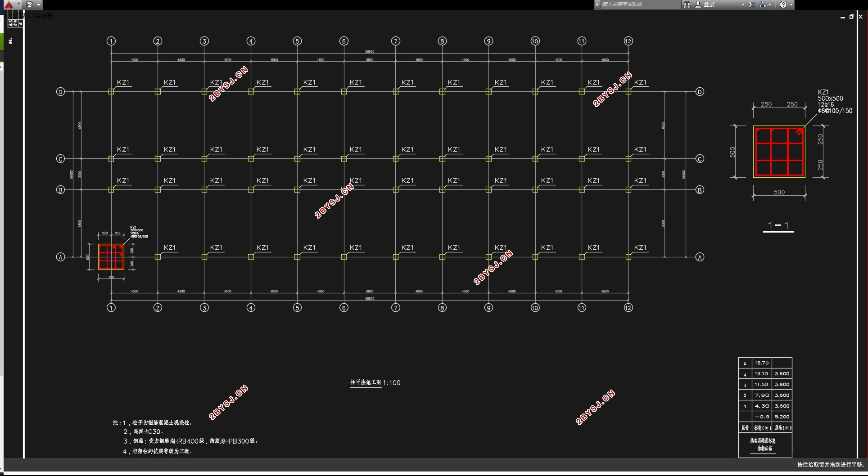Expand the search box arrow at its left edge

pyautogui.click(x=597, y=4)
